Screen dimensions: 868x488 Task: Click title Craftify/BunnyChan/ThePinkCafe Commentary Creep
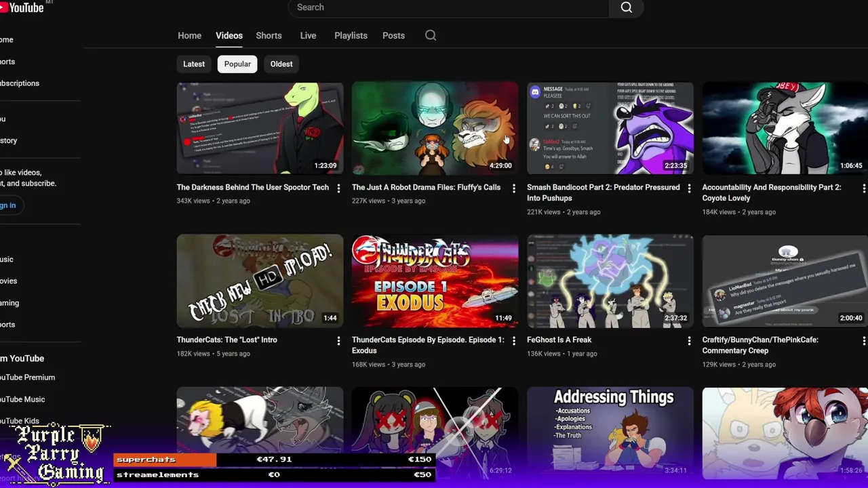point(760,345)
